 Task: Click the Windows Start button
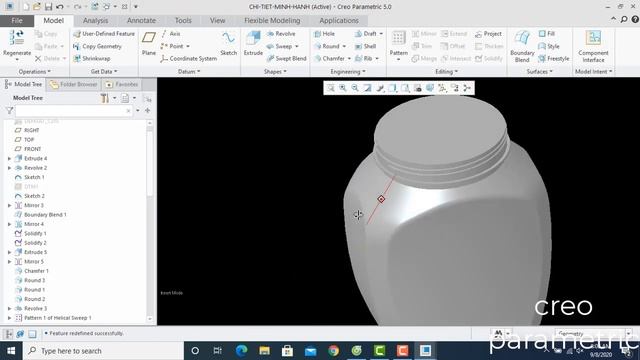tap(11, 351)
